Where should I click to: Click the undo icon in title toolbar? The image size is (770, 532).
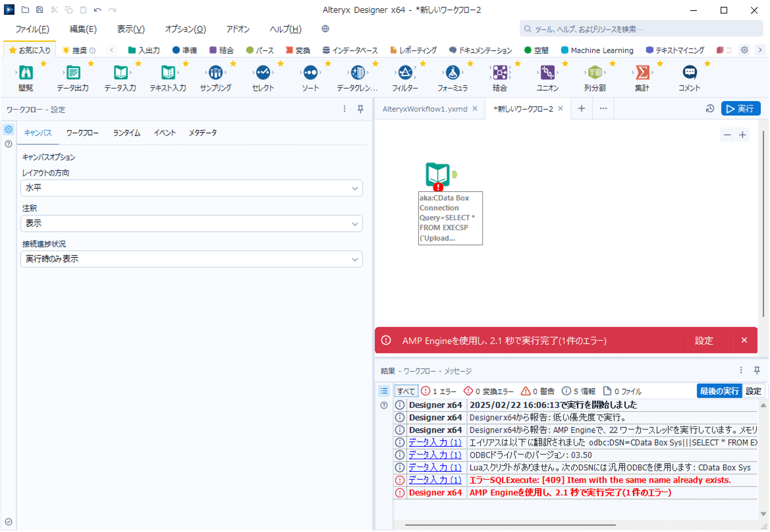point(98,9)
